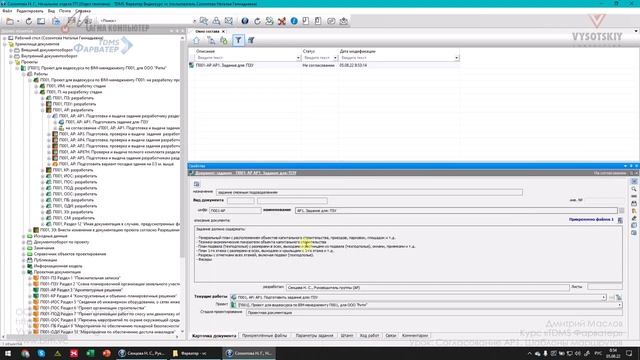
Task: Open the Почта menu
Action: pyautogui.click(x=65, y=11)
